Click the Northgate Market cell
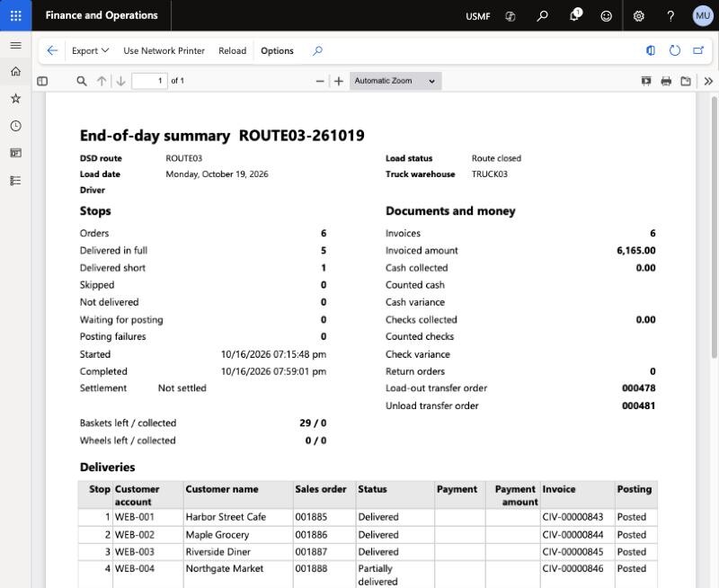The width and height of the screenshot is (719, 588). click(238, 575)
